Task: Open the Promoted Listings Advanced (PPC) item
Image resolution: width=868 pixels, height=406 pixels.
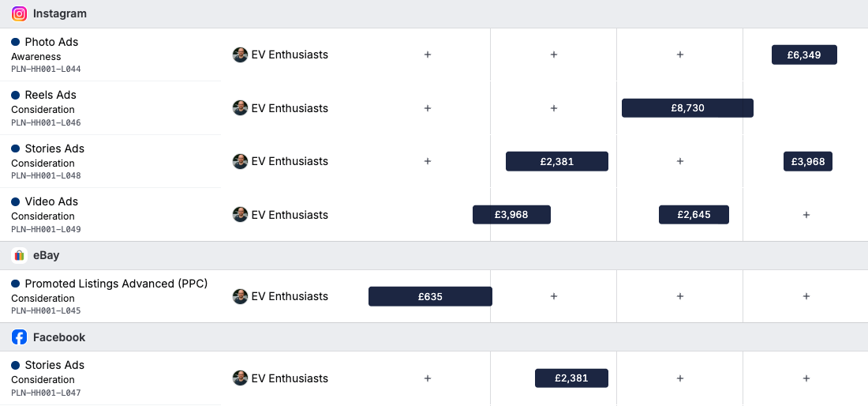Action: tap(116, 284)
